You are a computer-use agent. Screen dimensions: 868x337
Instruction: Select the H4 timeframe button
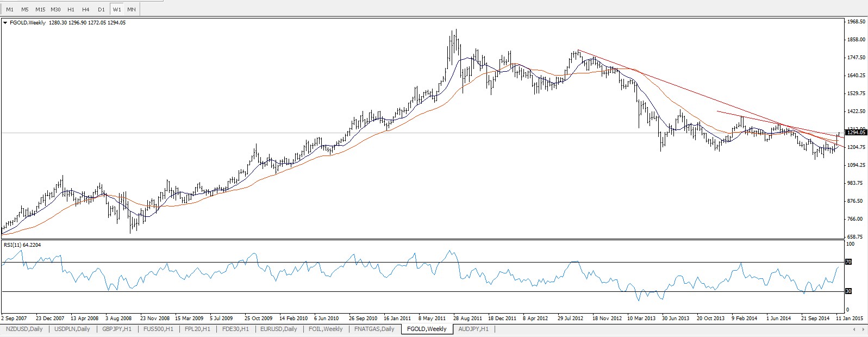[x=86, y=9]
